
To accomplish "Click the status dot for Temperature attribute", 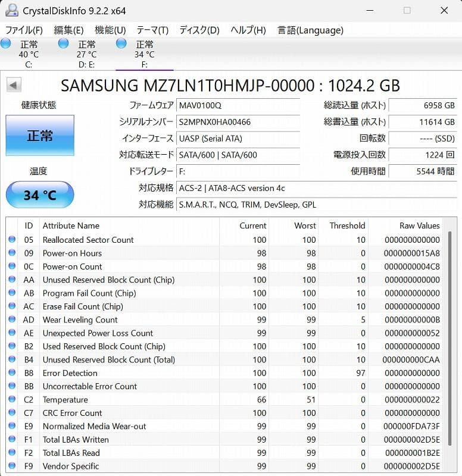I will point(12,399).
